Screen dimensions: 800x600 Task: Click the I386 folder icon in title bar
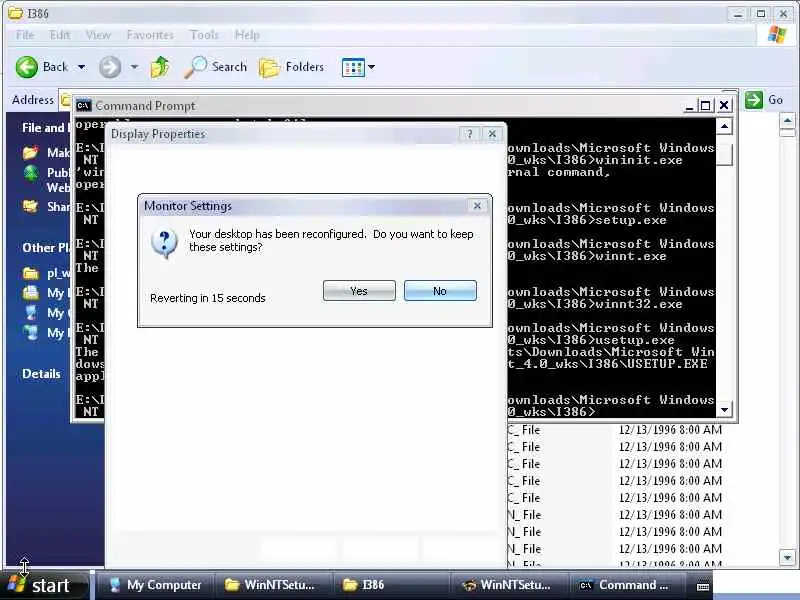point(15,13)
